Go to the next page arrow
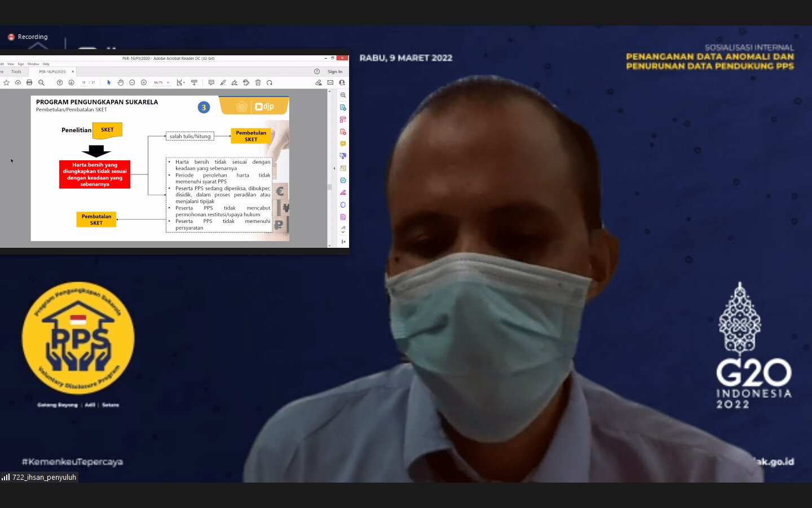 click(x=71, y=82)
